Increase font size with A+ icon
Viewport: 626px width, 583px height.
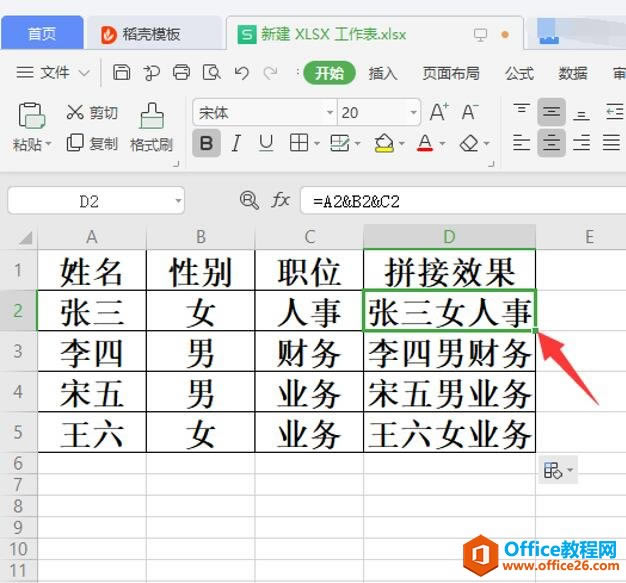[x=439, y=112]
